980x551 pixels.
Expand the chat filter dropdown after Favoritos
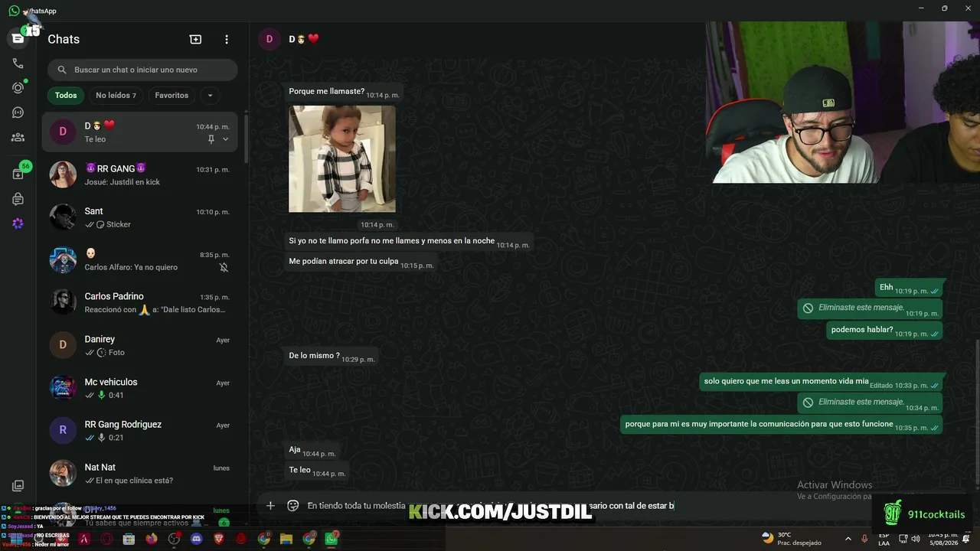(210, 96)
